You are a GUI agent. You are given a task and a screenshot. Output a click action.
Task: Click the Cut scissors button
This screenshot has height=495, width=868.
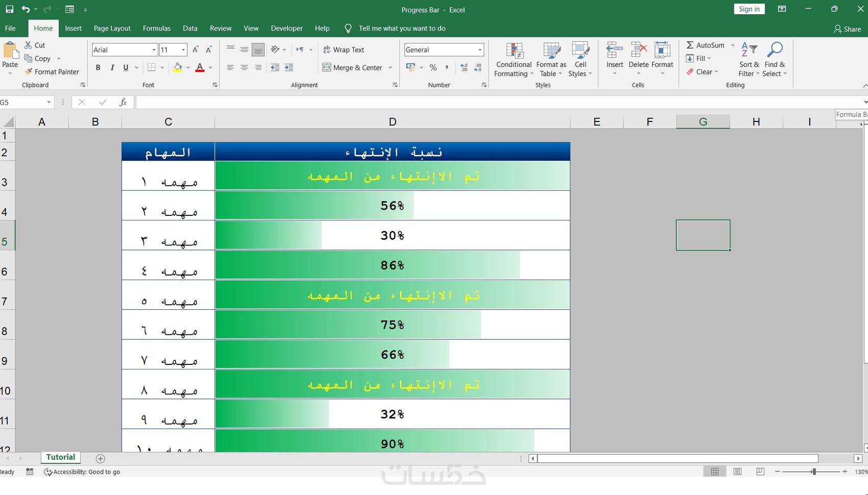click(35, 45)
